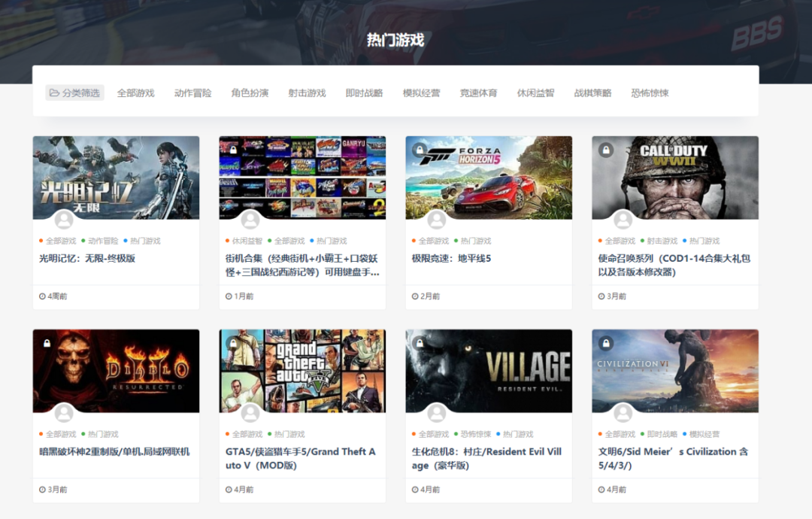812x519 pixels.
Task: Click 恐怖惊悚 tag on 生化危机8 card
Action: tap(476, 434)
